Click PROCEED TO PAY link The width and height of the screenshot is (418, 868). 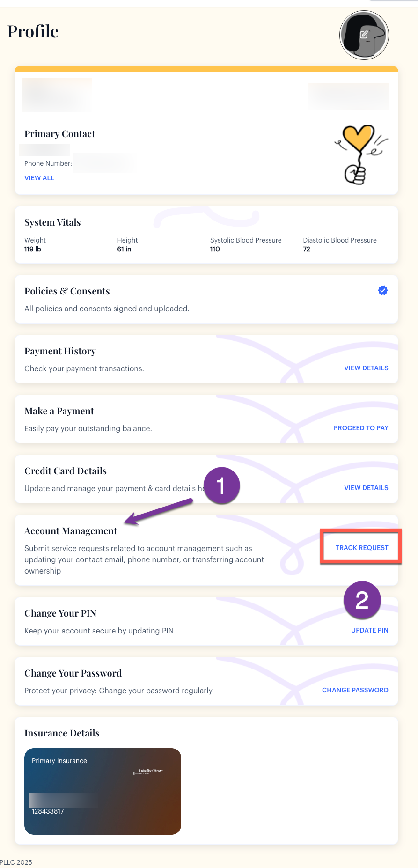pyautogui.click(x=361, y=428)
